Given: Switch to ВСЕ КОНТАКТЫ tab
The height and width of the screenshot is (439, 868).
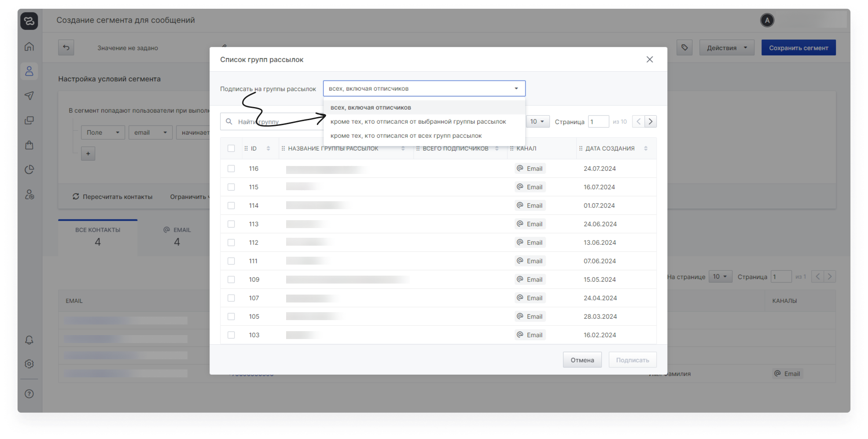Looking at the screenshot, I should coord(98,237).
